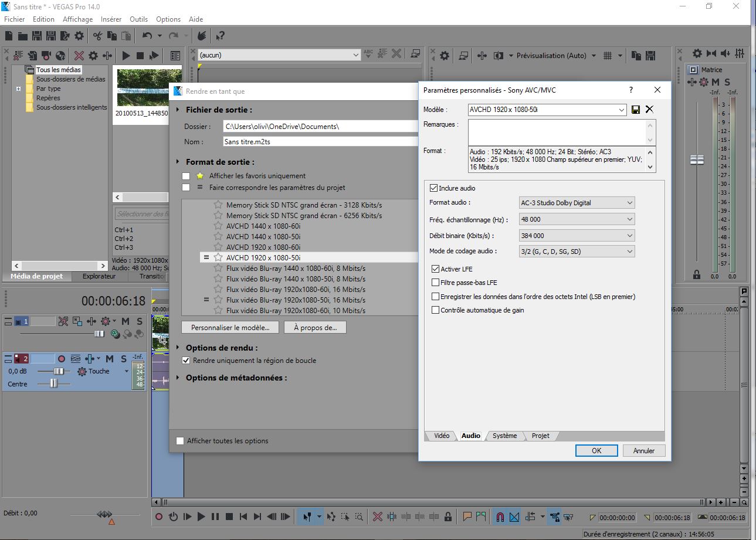Mark AVCHD 1920 x 1080-50i as favorite star
The height and width of the screenshot is (540, 756).
tap(218, 257)
